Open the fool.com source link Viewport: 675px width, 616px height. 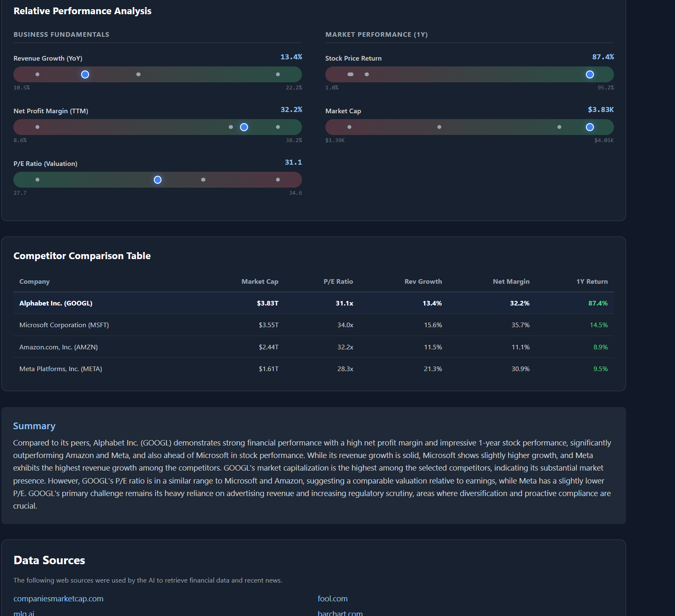[x=332, y=598]
